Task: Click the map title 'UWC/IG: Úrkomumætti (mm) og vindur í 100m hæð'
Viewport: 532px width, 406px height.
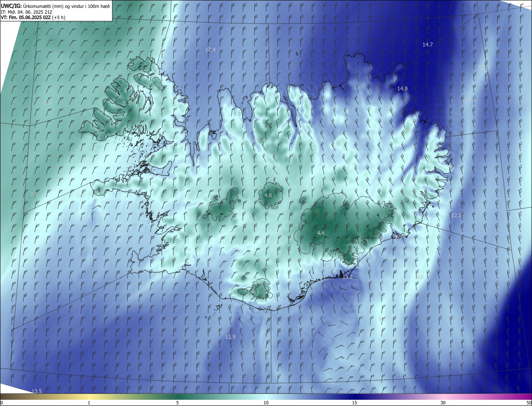Action: [x=55, y=6]
